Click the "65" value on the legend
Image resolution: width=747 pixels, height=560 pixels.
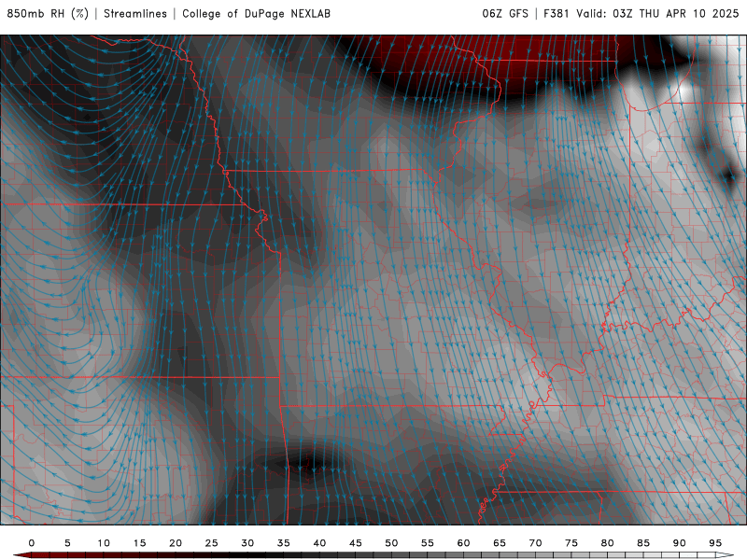(500, 543)
